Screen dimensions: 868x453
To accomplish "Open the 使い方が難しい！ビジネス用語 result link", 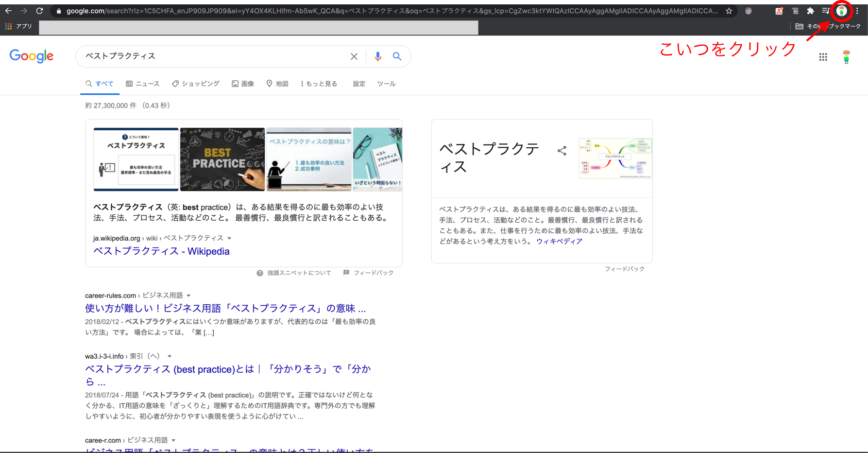I will 225,308.
